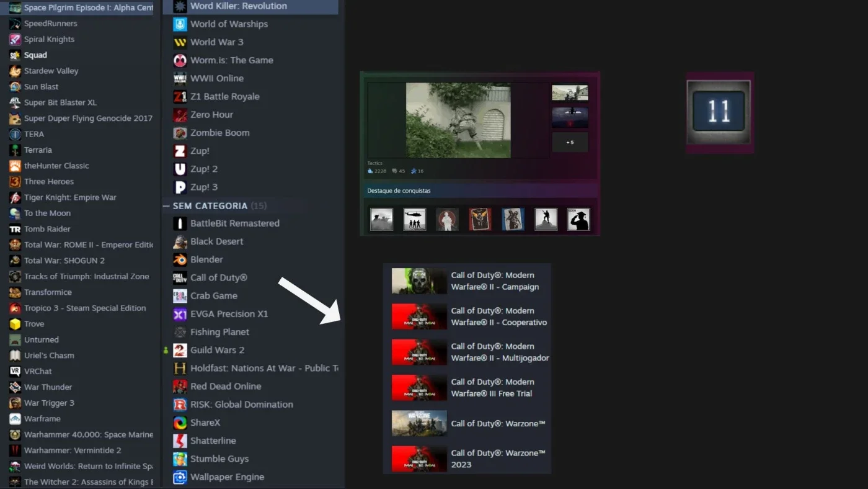Click the Zombie Boom icon
Viewport: 868px width, 489px height.
coord(180,133)
